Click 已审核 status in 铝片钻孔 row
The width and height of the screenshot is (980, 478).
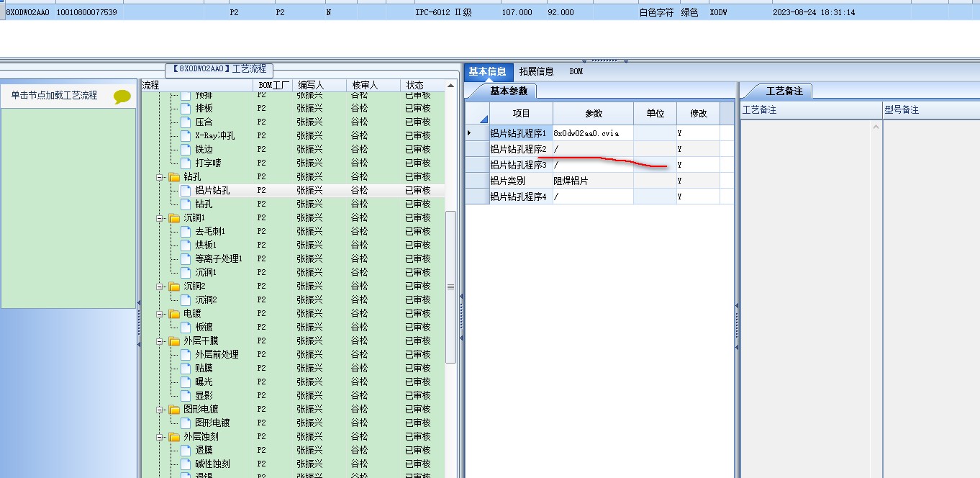point(417,190)
